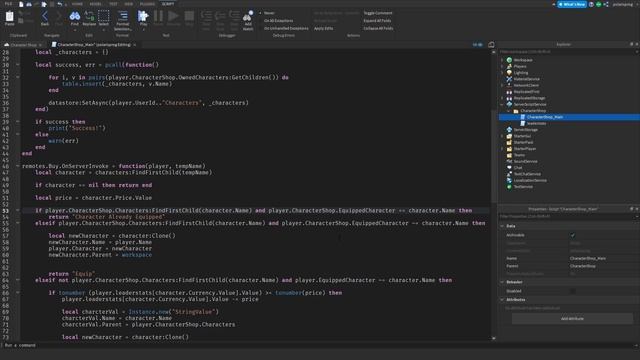
Task: Click the new file icon in quick access toolbar
Action: (21, 4)
